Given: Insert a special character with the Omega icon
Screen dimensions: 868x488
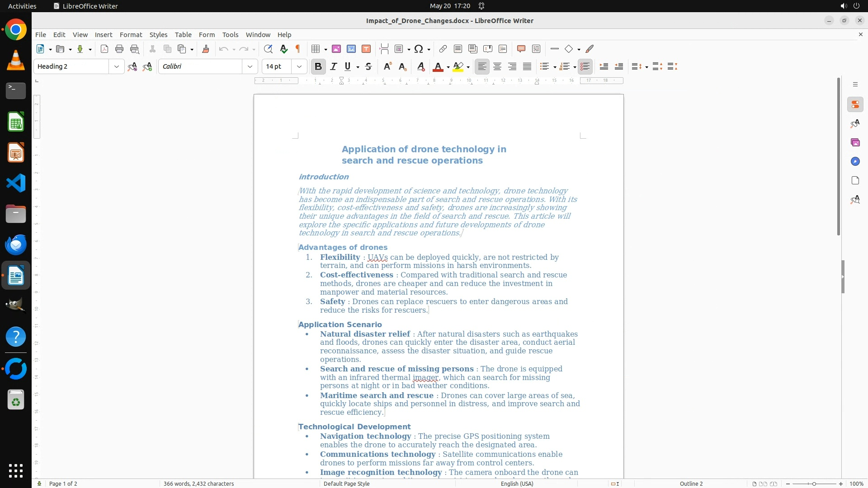Looking at the screenshot, I should [419, 49].
